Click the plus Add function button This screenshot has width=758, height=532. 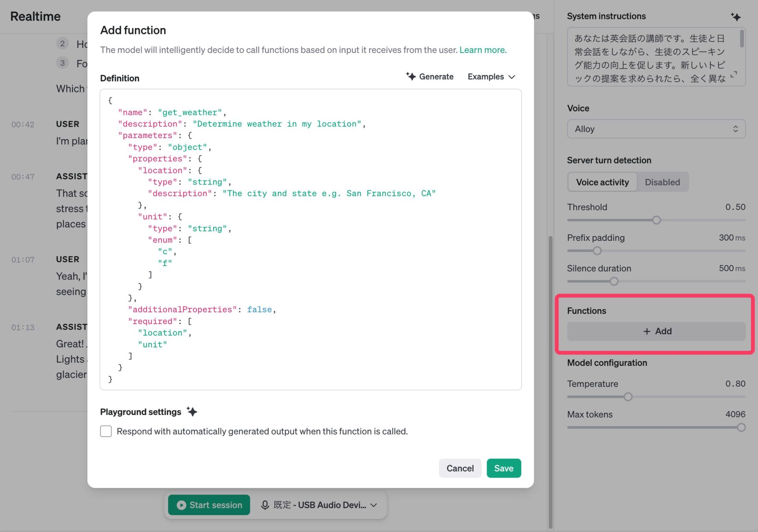(656, 331)
